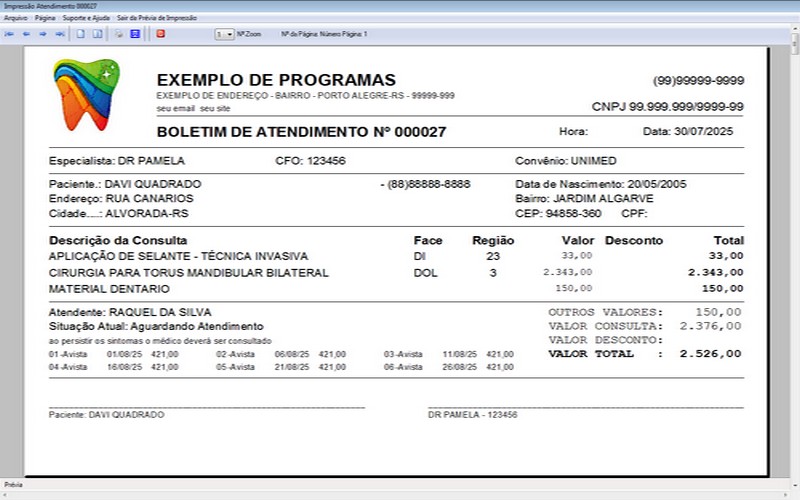Go to first page of preview

coord(9,34)
